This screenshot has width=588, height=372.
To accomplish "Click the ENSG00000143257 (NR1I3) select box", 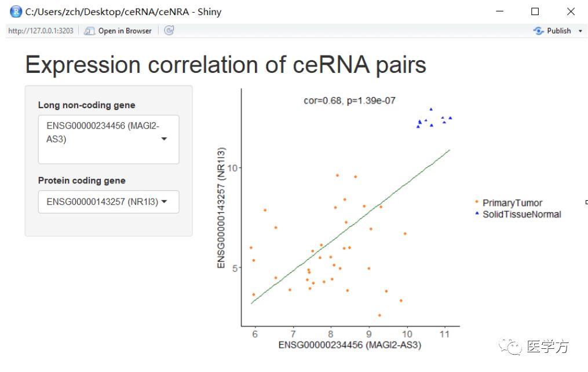I will (109, 202).
